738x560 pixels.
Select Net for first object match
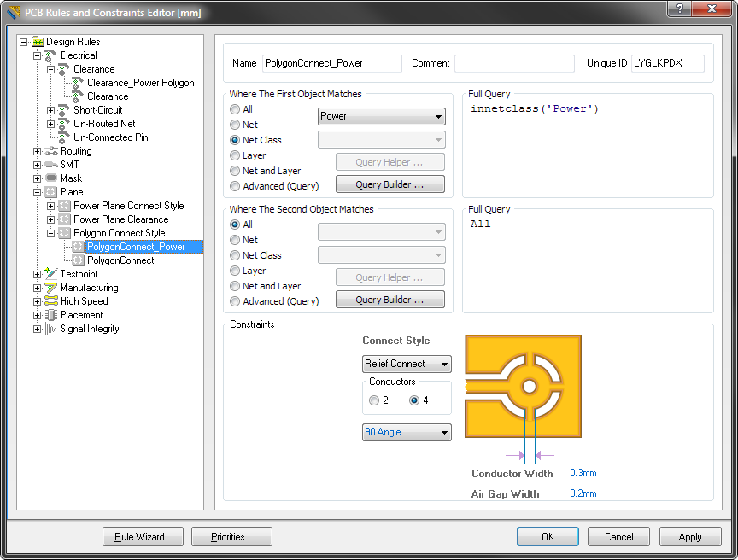pos(235,125)
